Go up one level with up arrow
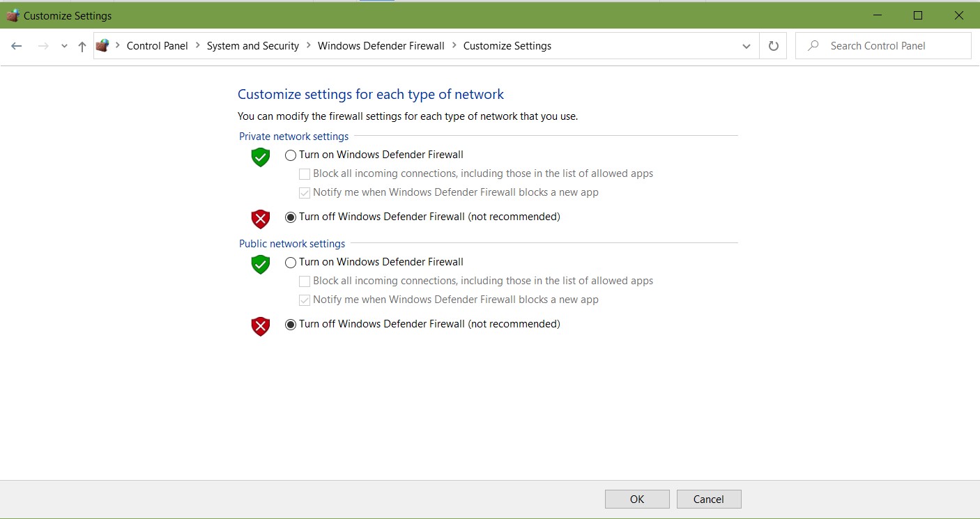Screen dimensions: 980x519 [82, 46]
